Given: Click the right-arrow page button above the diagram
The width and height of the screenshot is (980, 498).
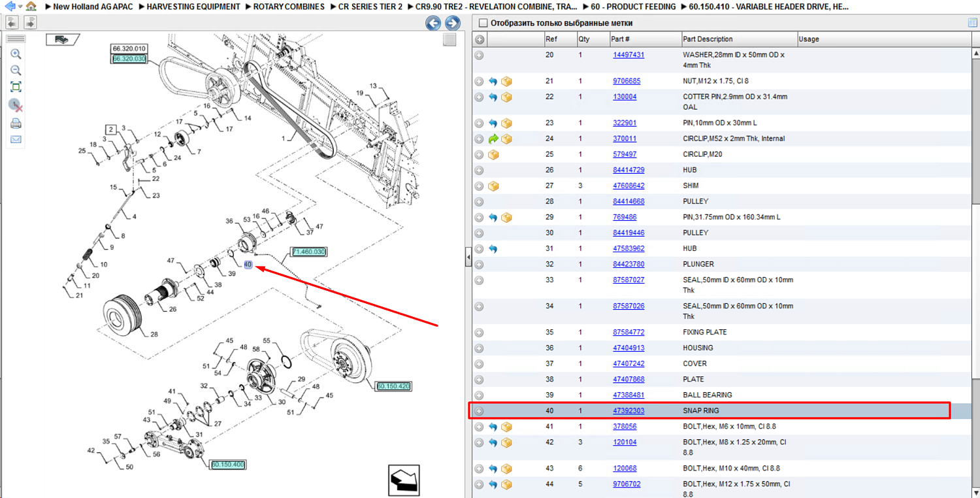Looking at the screenshot, I should coord(30,22).
